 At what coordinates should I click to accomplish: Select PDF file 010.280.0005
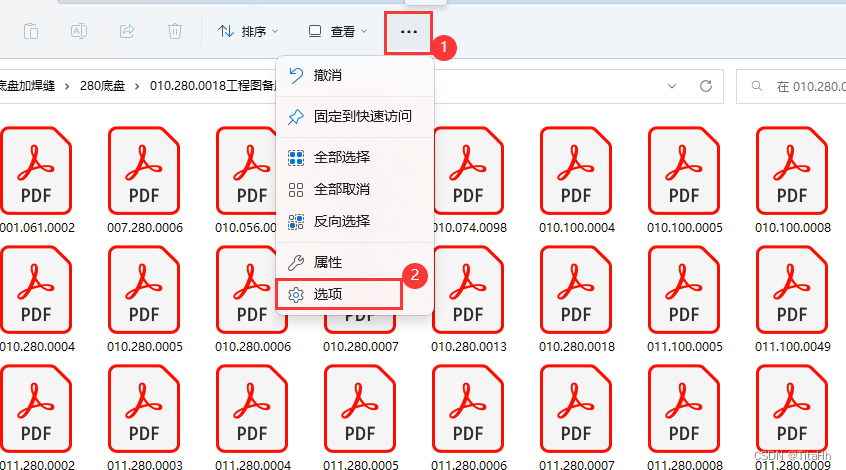coord(144,299)
